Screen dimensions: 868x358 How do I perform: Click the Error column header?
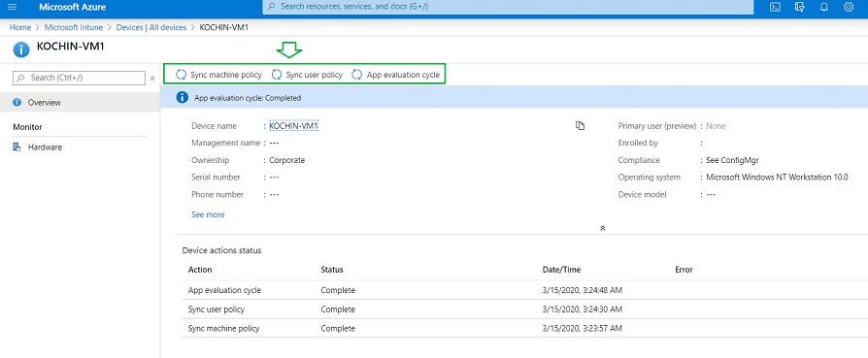click(x=684, y=270)
